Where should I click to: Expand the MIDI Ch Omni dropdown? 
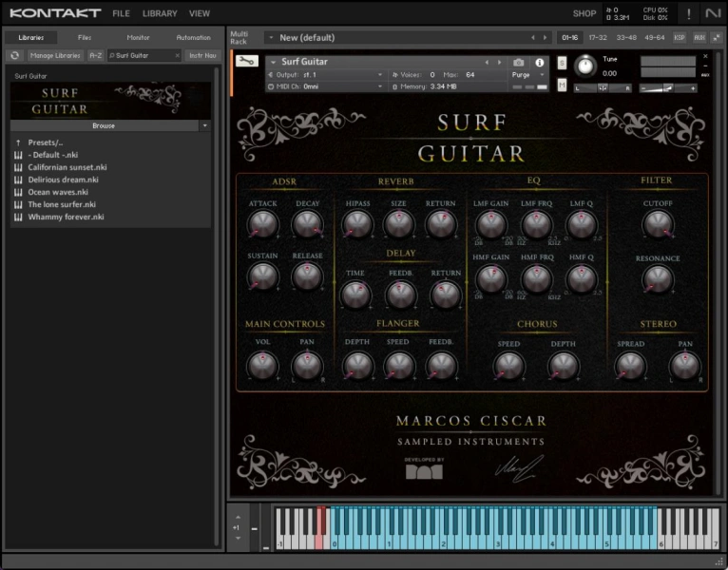click(381, 86)
